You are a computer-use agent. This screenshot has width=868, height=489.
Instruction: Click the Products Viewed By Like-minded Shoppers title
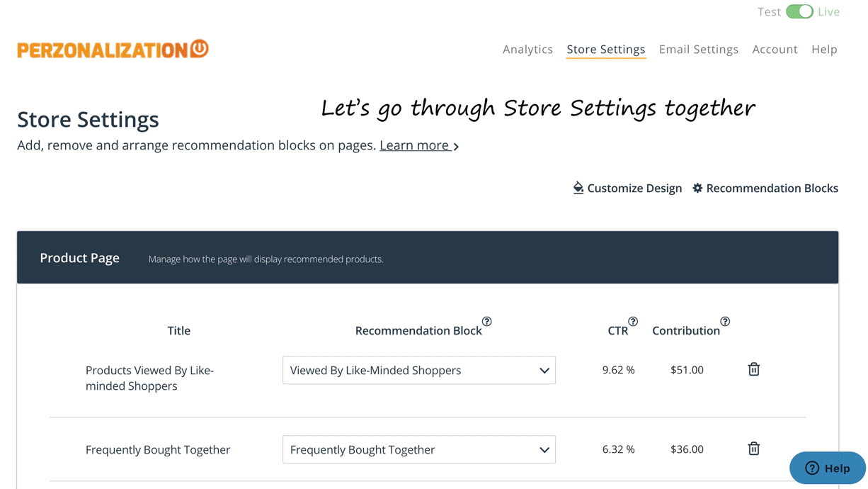click(x=149, y=378)
